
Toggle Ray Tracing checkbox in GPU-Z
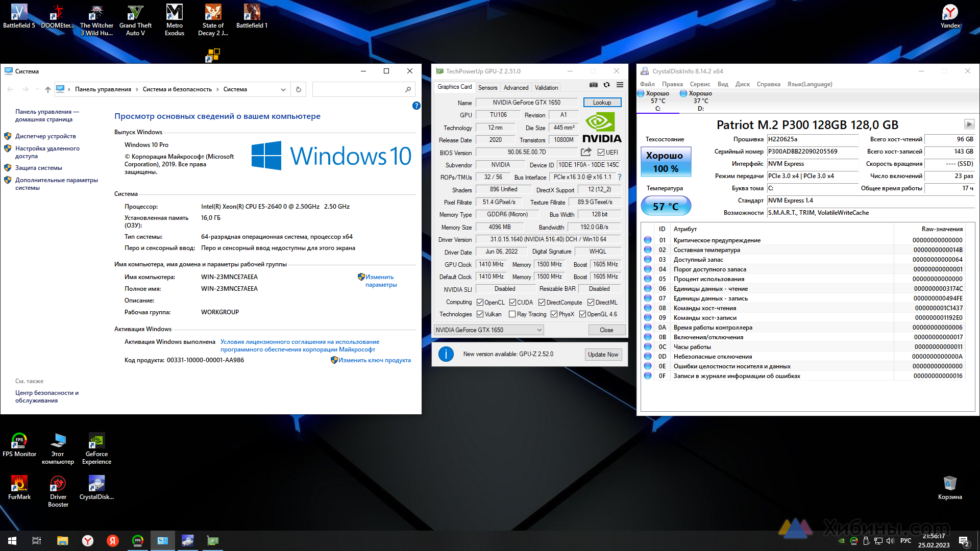(512, 314)
